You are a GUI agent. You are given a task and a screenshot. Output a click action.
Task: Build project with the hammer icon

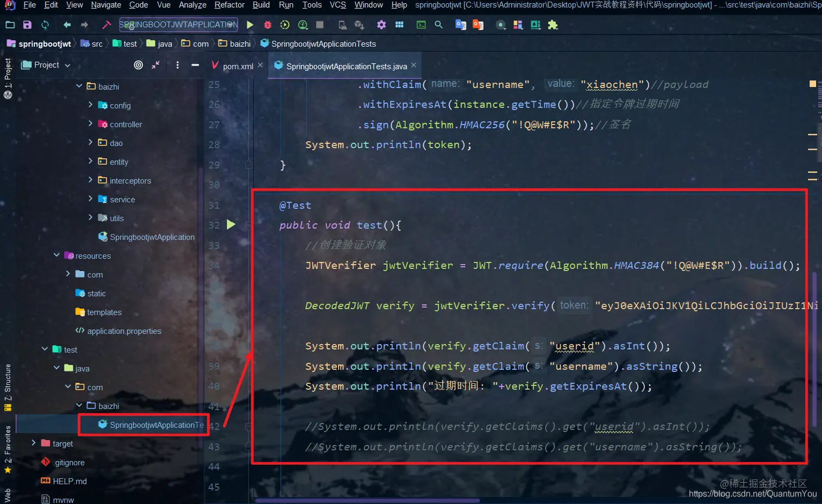(107, 25)
